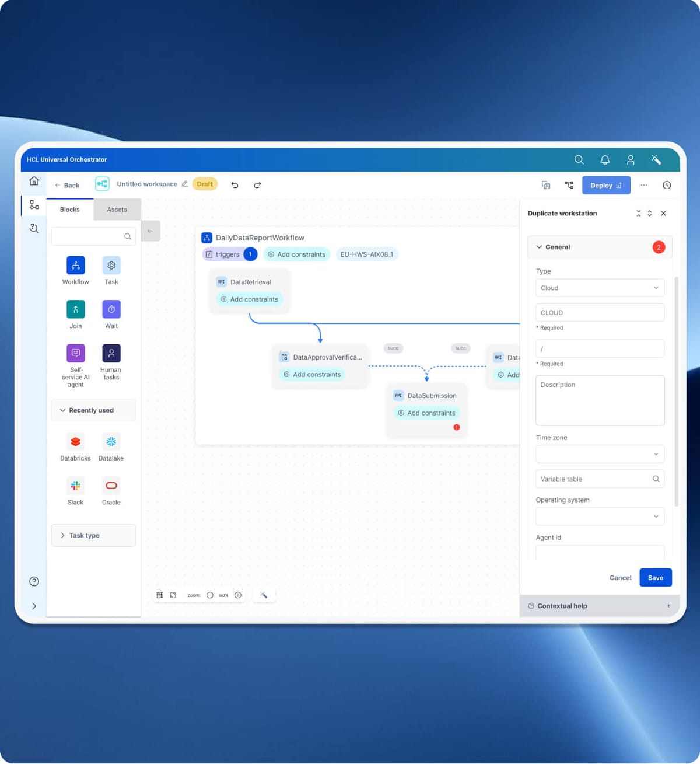The image size is (700, 764).
Task: Toggle the minimap in canvas controls
Action: point(173,595)
